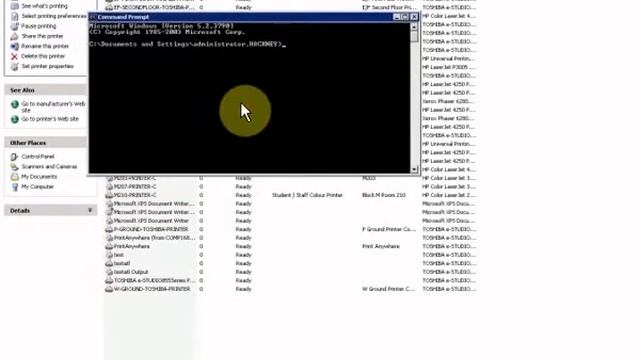Viewport: 640px width, 360px height.
Task: Click the Other Places section header
Action: pyautogui.click(x=46, y=143)
